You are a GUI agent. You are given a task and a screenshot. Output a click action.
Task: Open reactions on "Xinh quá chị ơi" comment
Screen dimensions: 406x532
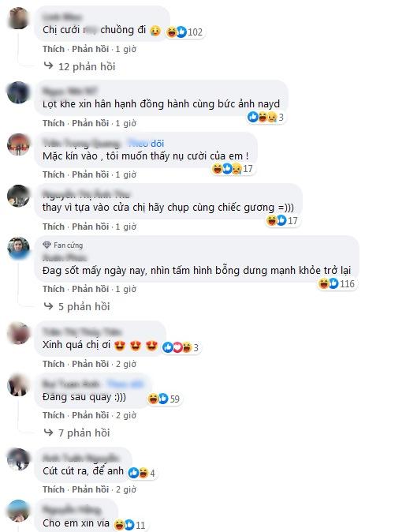[x=181, y=347]
